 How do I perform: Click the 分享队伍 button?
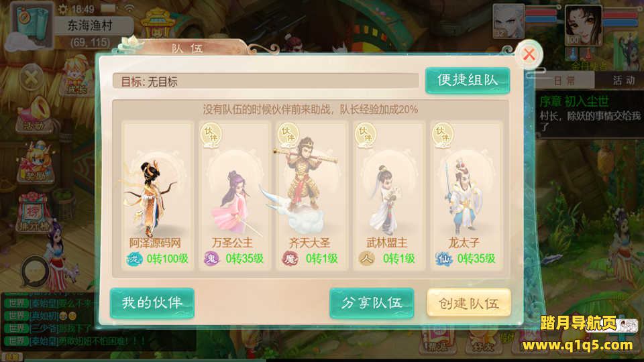[x=372, y=303]
